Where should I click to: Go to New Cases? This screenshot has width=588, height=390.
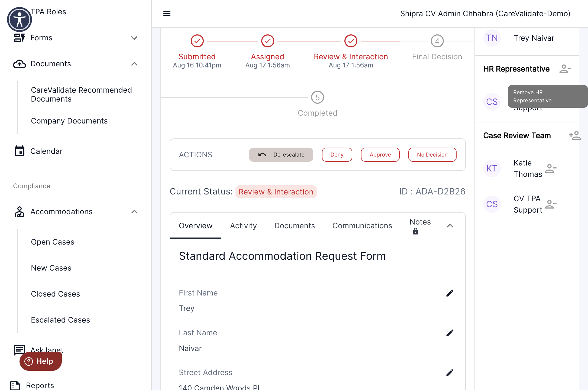click(x=51, y=268)
